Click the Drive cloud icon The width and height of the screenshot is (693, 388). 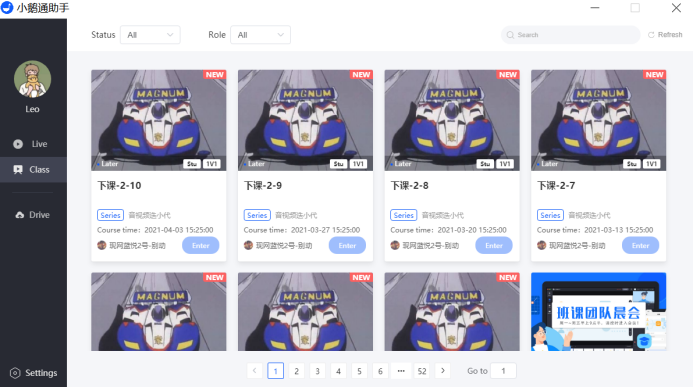(19, 215)
